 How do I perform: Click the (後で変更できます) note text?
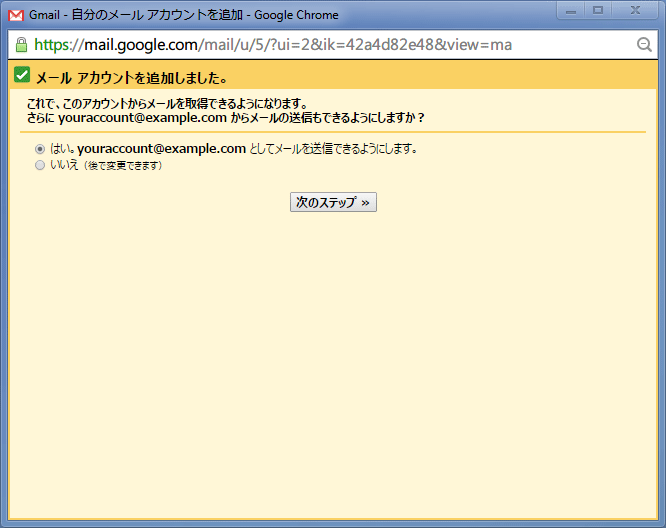click(x=122, y=166)
